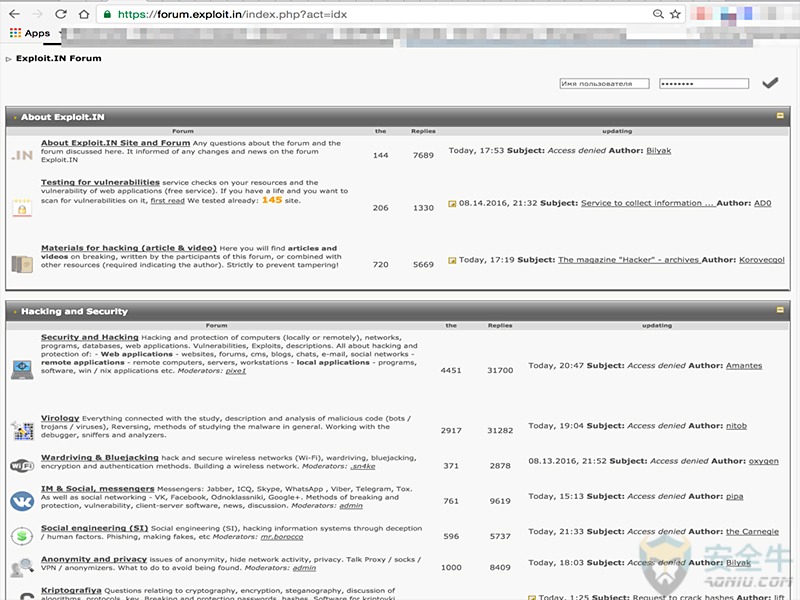Click topic count '596' for Social engineering
The height and width of the screenshot is (600, 800).
pyautogui.click(x=451, y=536)
